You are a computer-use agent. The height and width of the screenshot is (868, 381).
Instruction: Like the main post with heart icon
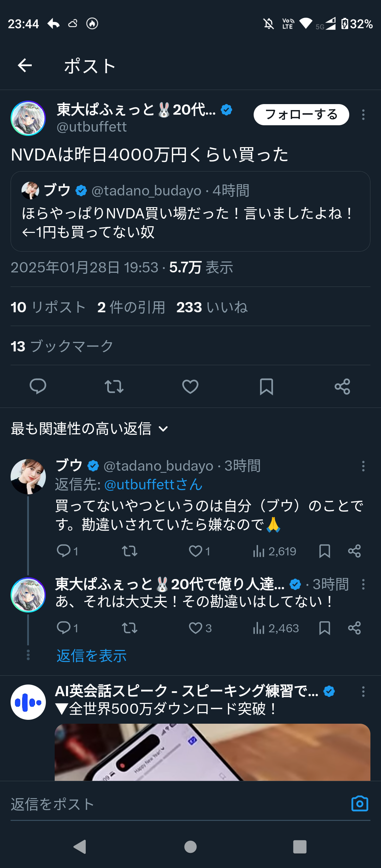click(x=190, y=386)
